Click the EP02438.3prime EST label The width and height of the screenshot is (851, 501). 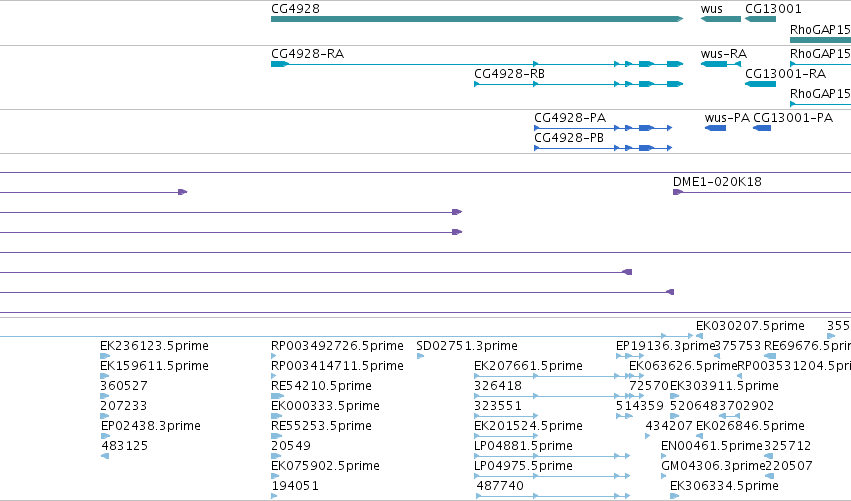[151, 426]
